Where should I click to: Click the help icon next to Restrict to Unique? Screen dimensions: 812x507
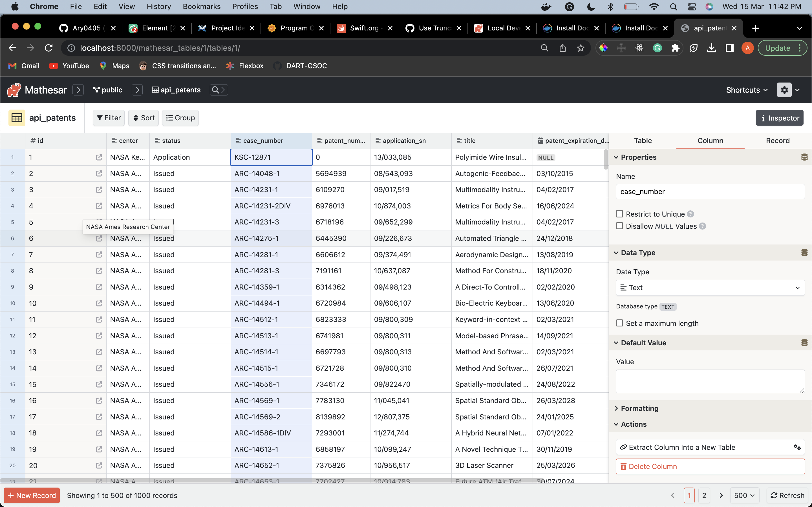(x=691, y=214)
